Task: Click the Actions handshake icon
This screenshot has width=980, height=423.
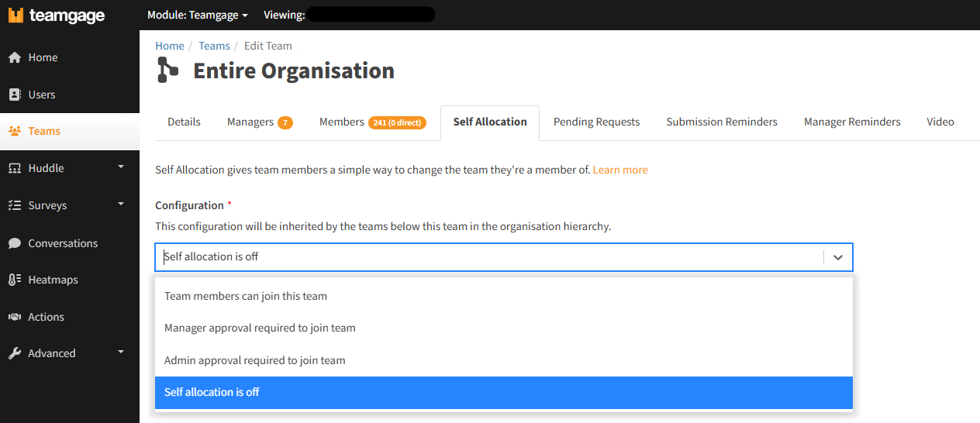Action: click(15, 317)
